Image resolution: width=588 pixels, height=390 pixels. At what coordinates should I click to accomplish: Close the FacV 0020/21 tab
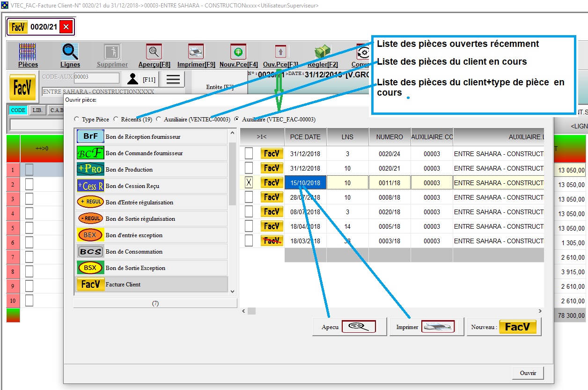[66, 27]
